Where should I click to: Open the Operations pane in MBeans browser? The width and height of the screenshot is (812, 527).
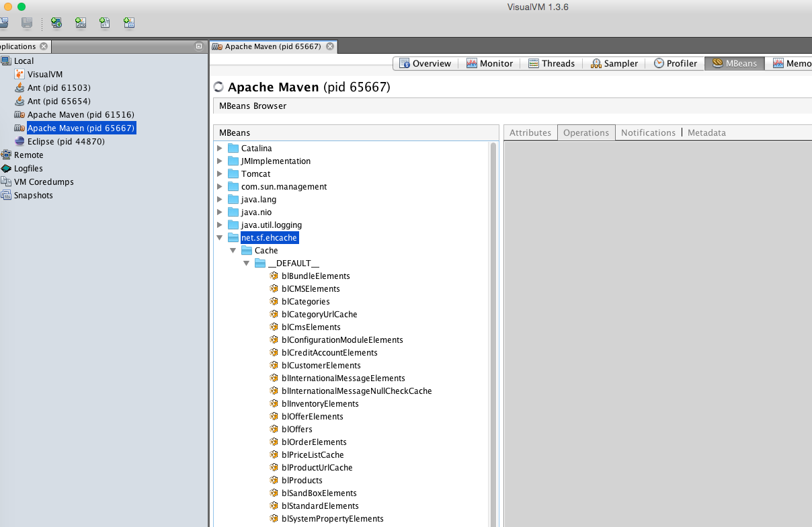(586, 132)
